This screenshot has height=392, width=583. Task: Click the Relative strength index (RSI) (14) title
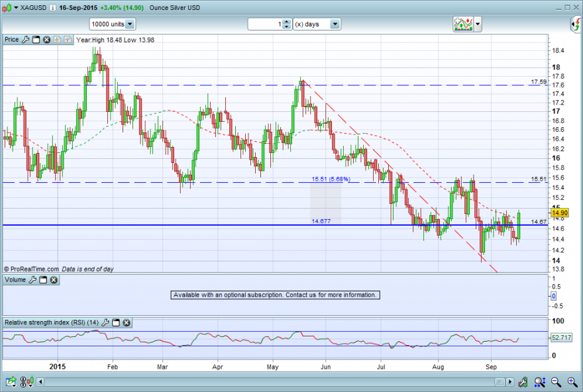(x=52, y=322)
